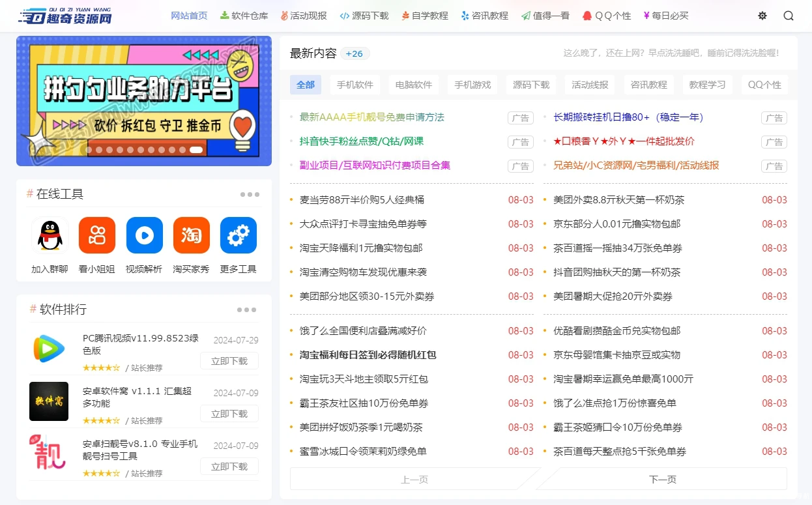The width and height of the screenshot is (812, 505).
Task: Open 源码下载 nav item
Action: [x=364, y=16]
